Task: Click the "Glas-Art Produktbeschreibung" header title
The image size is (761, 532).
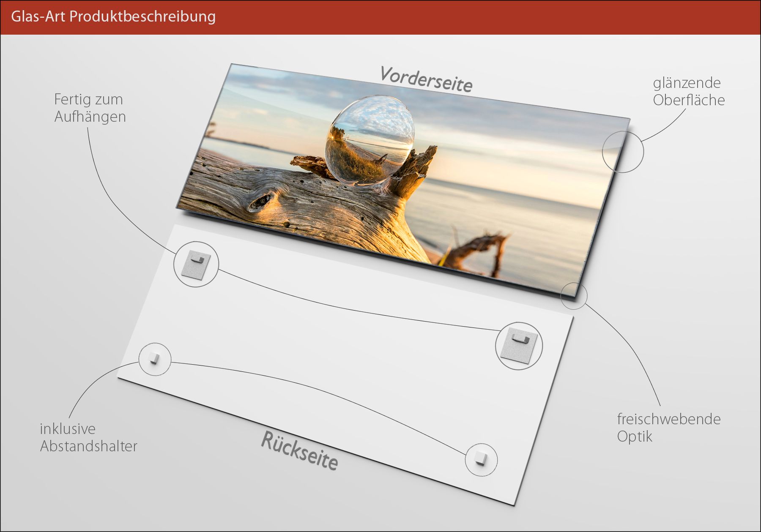Action: tap(113, 16)
